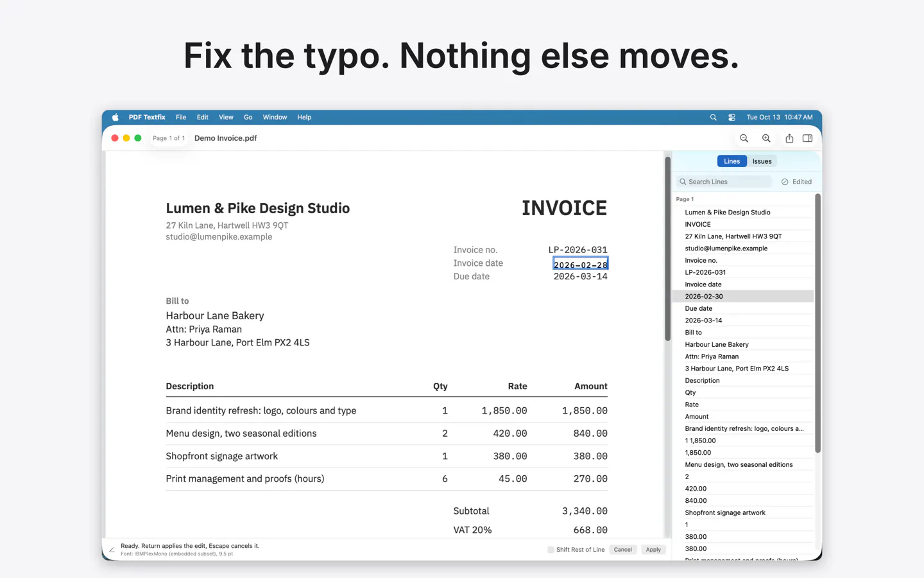Screen dimensions: 924x578
Task: Select '840.00' line in sidebar
Action: 743,501
